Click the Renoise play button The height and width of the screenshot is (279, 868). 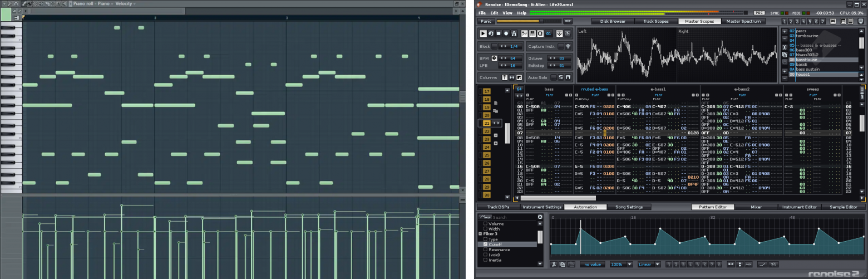click(483, 33)
